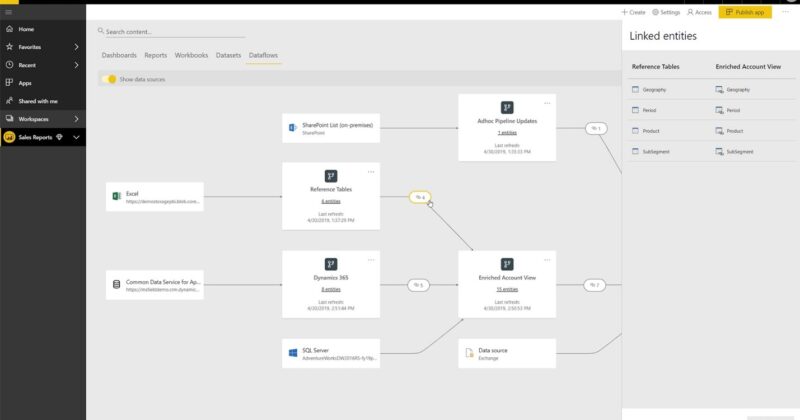Open the Access settings
Image resolution: width=800 pixels, height=420 pixels.
699,12
